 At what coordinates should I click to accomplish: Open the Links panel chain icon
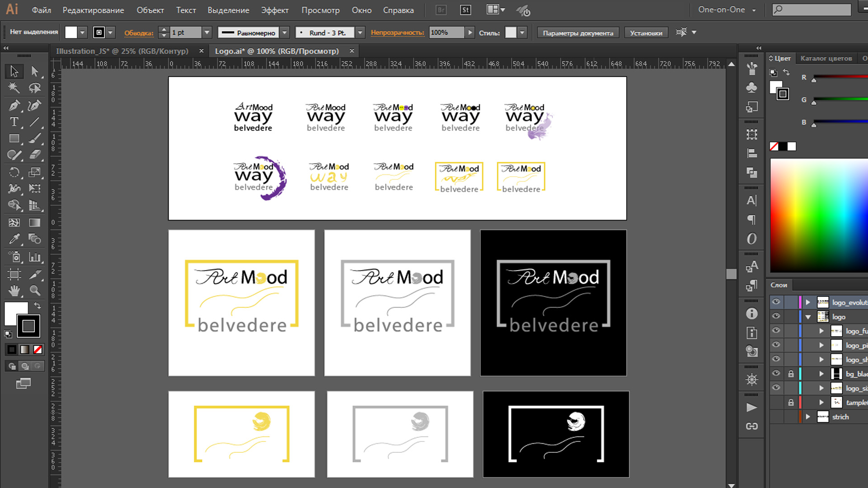(751, 426)
